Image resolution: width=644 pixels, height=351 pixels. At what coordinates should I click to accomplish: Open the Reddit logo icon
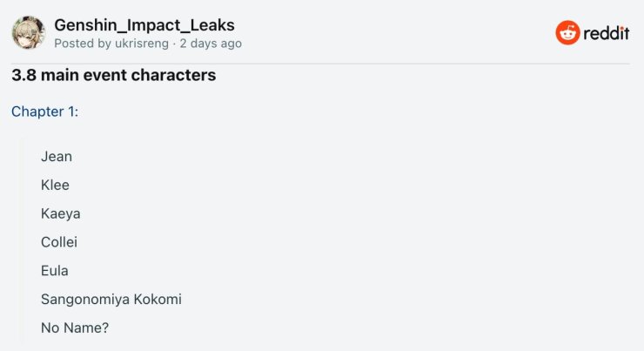click(x=567, y=32)
